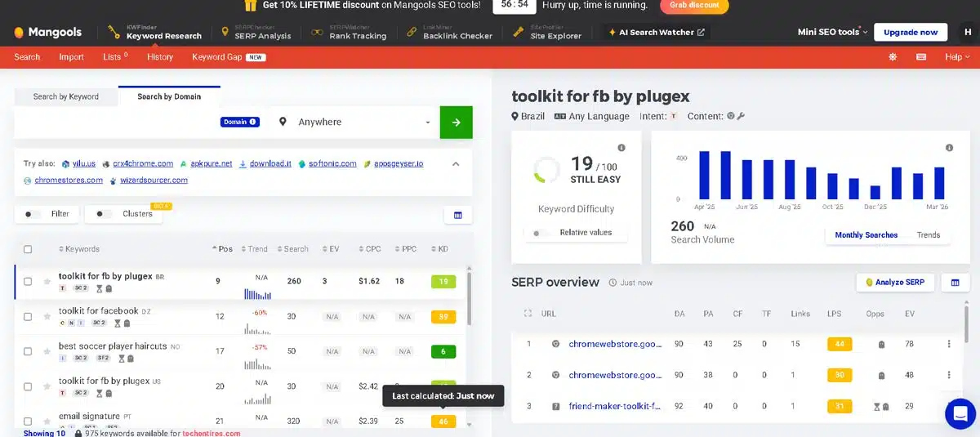Screen dimensions: 980x437
Task: Open the Lists menu item
Action: [x=115, y=57]
